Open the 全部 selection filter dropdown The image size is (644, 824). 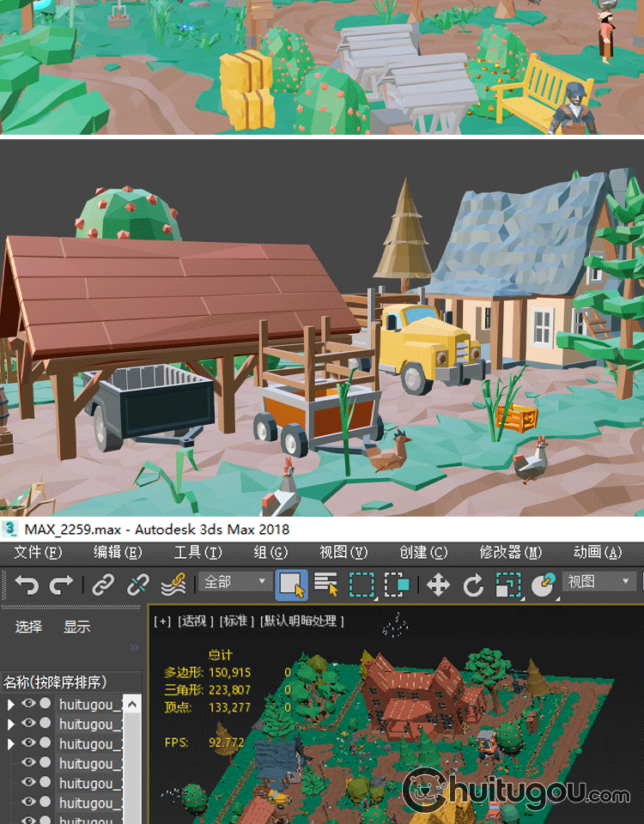[x=235, y=582]
